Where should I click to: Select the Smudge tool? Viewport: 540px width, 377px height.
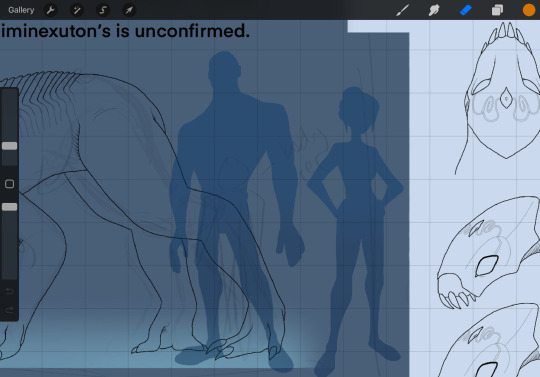[x=434, y=10]
